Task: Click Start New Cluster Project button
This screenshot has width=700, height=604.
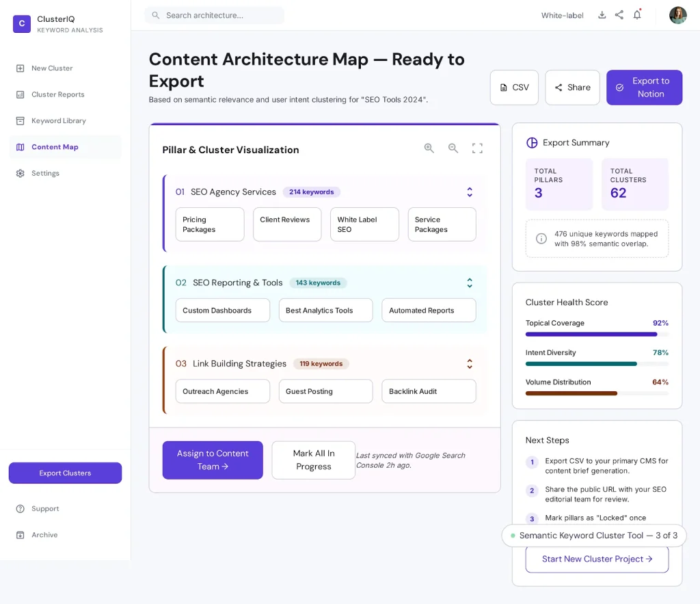Action: click(597, 560)
